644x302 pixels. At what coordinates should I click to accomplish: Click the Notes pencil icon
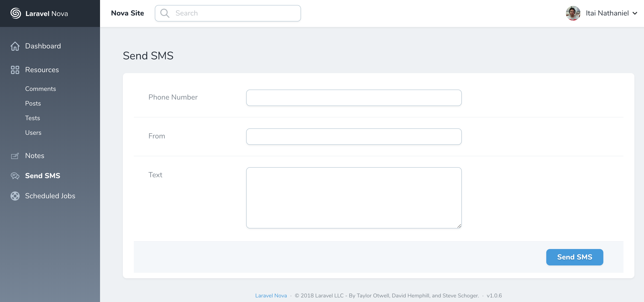tap(15, 156)
